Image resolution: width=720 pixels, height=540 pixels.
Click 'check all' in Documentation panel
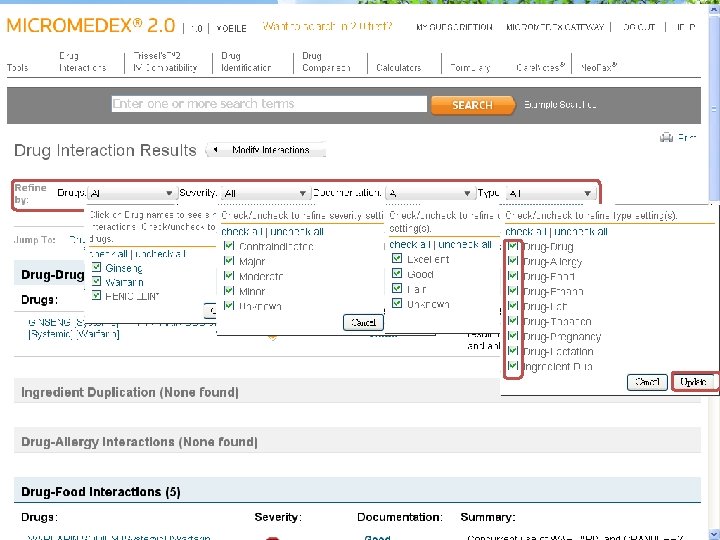[x=410, y=244]
